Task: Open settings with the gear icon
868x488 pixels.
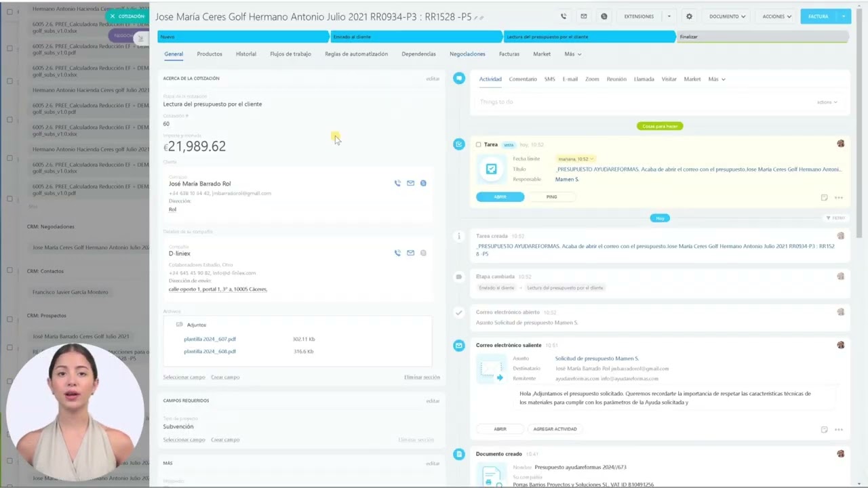Action: (x=690, y=16)
